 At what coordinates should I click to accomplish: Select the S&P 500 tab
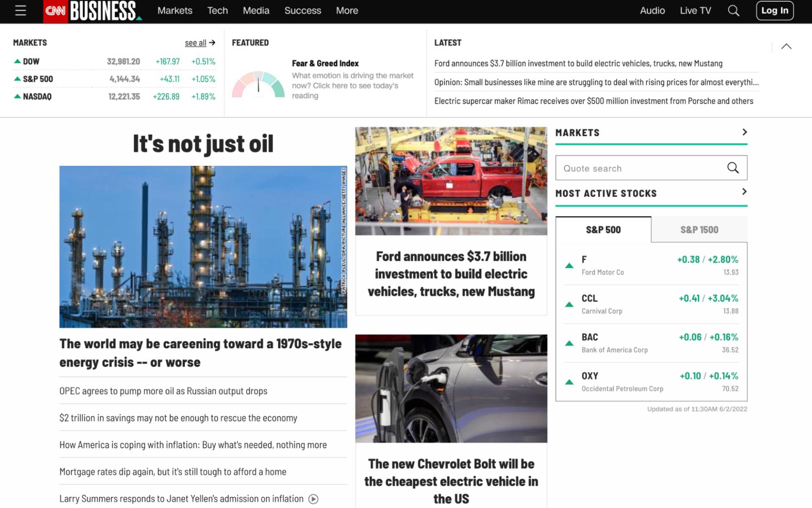pyautogui.click(x=603, y=230)
